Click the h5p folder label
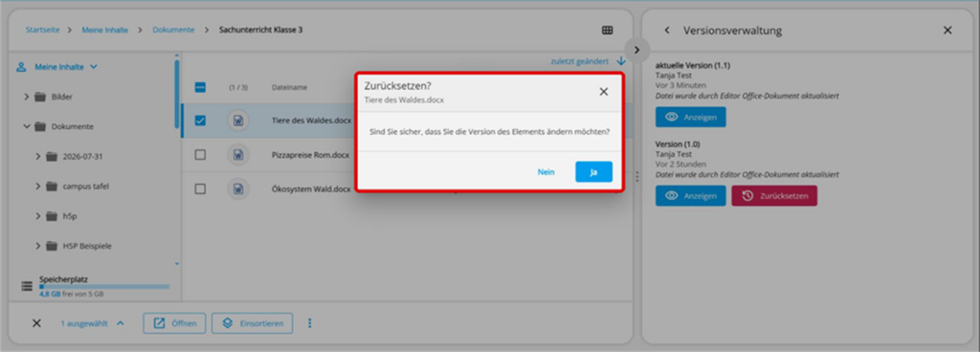 [69, 216]
